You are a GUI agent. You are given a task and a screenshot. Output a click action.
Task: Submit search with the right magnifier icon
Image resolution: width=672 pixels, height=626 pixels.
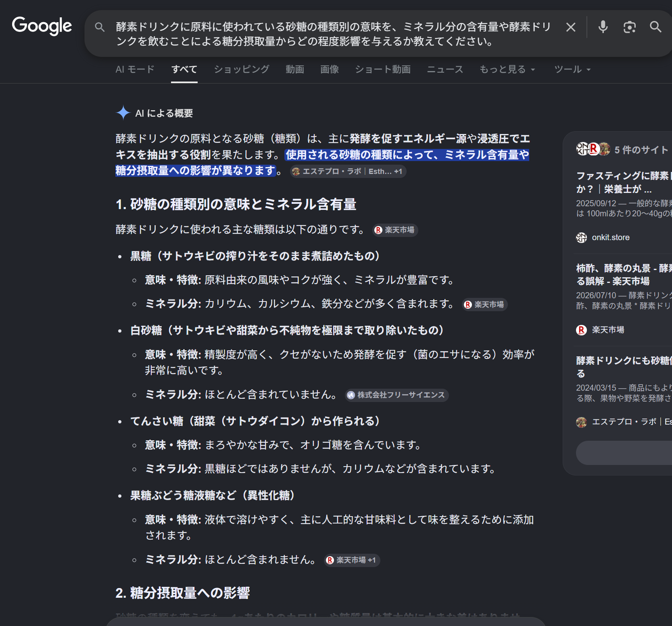tap(655, 27)
